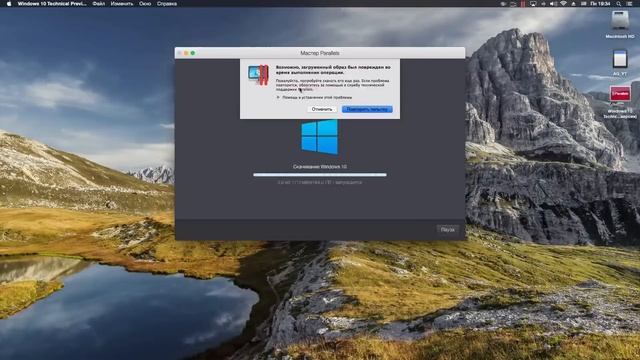Click the blue retry button in the dialog
This screenshot has width=640, height=360.
point(367,109)
